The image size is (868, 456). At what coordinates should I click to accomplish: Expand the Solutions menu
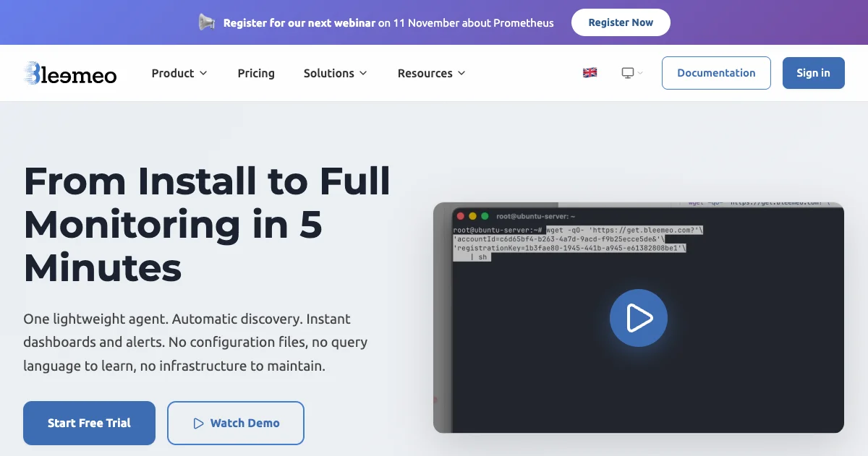pyautogui.click(x=336, y=73)
